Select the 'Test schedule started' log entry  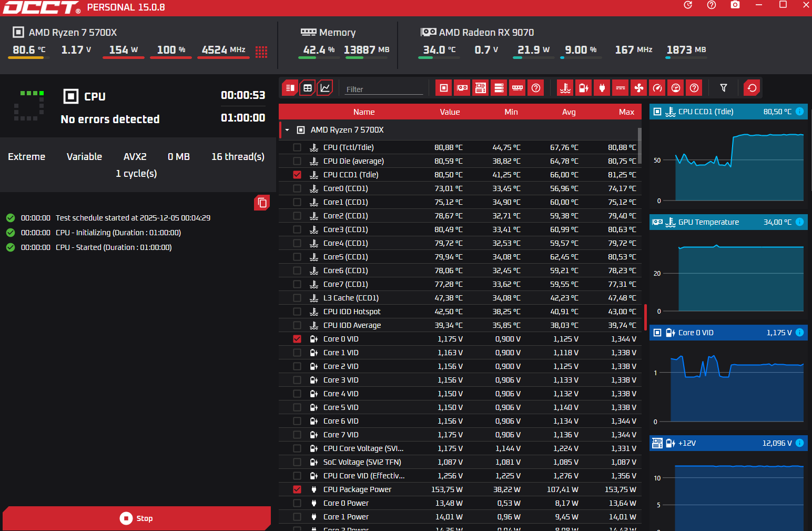(133, 218)
